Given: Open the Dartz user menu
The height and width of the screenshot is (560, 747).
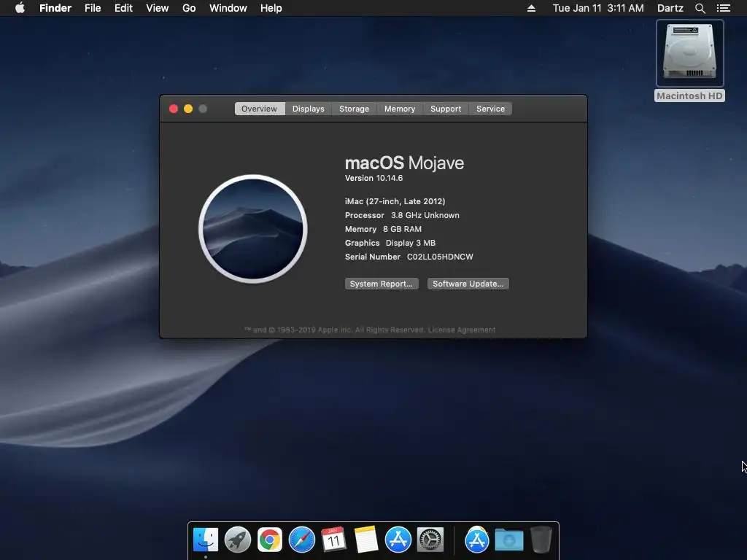Looking at the screenshot, I should [x=670, y=8].
